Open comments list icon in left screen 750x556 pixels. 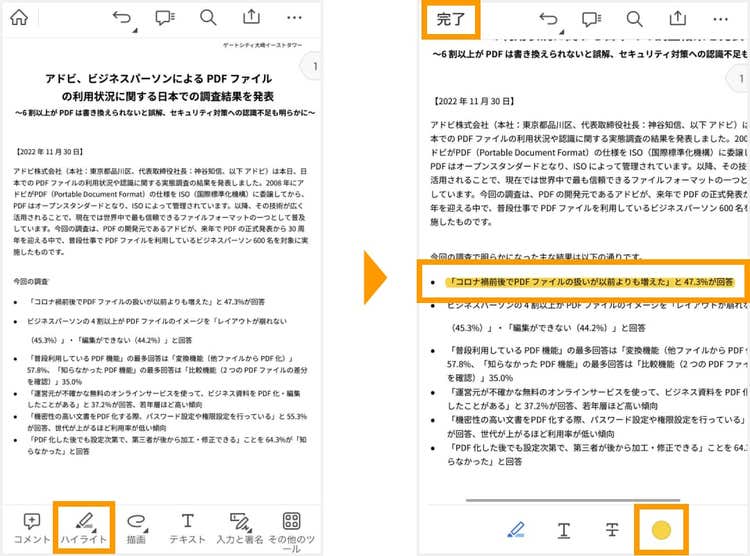click(x=165, y=18)
